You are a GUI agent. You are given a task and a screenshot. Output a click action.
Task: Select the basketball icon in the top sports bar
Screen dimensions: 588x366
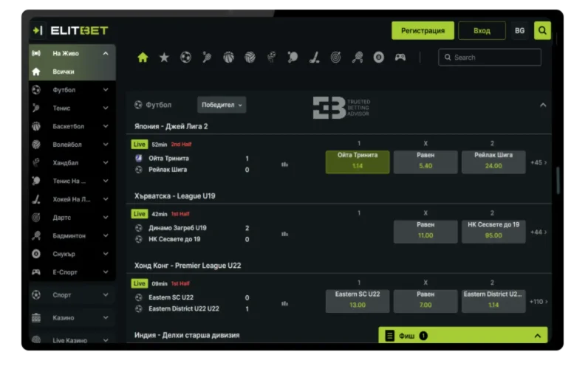[228, 58]
